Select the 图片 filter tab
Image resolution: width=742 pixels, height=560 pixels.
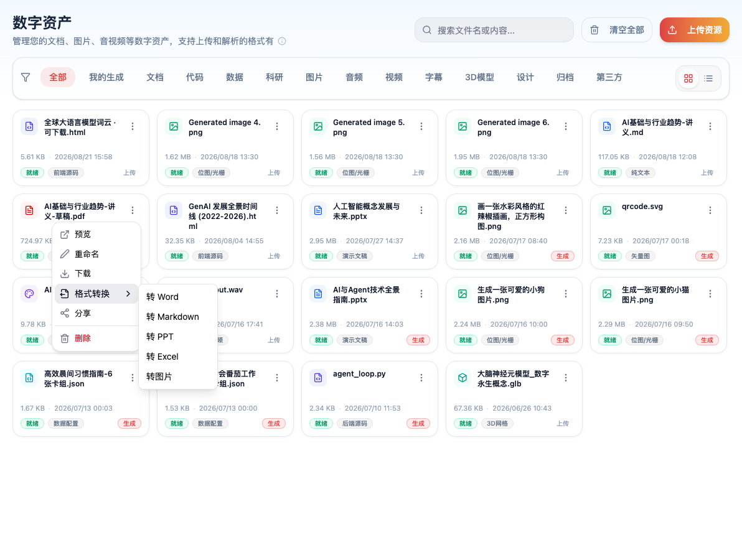[x=314, y=77]
